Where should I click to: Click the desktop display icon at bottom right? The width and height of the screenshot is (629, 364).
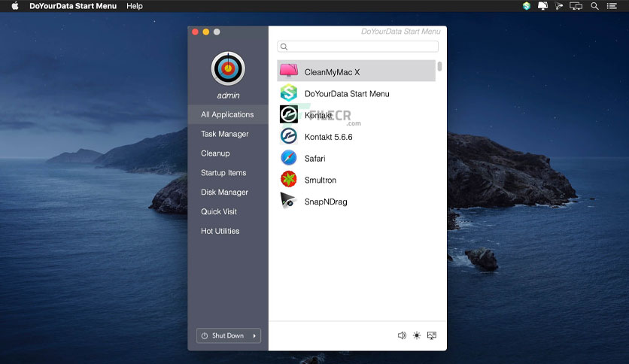click(x=432, y=335)
